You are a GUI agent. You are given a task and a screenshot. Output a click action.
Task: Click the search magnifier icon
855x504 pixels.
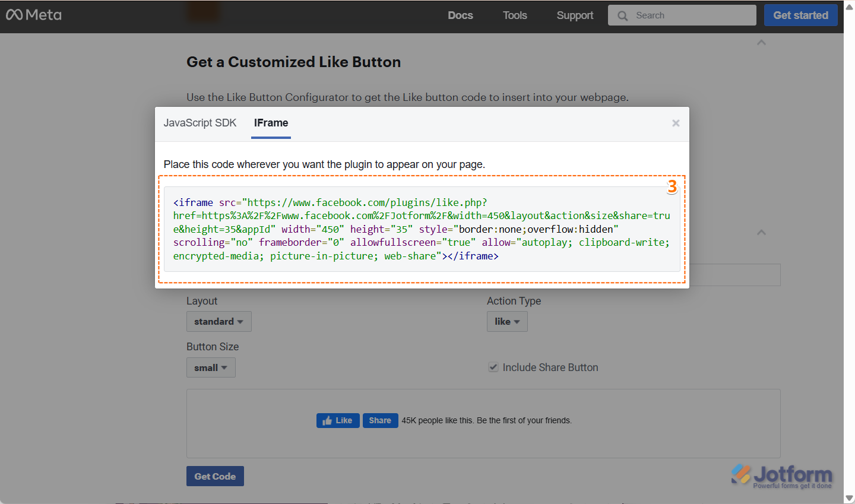622,16
